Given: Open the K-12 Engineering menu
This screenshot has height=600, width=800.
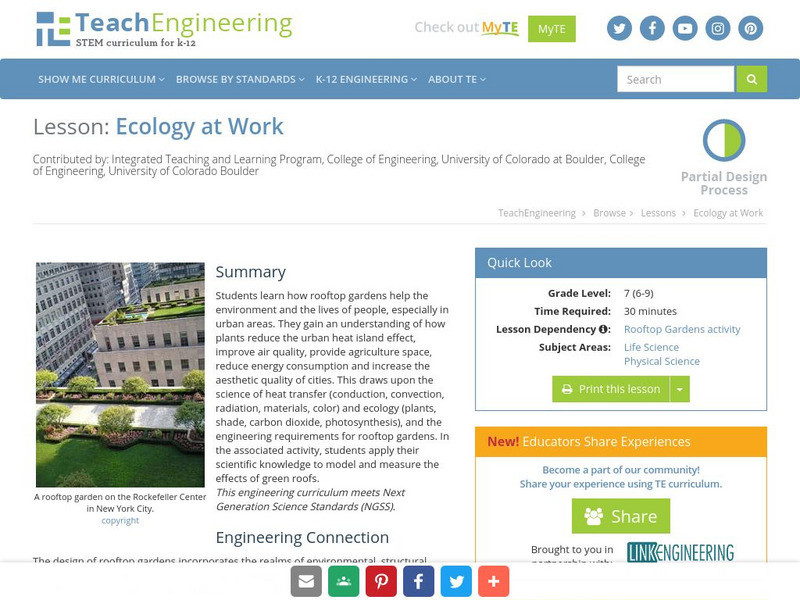Looking at the screenshot, I should (x=366, y=79).
